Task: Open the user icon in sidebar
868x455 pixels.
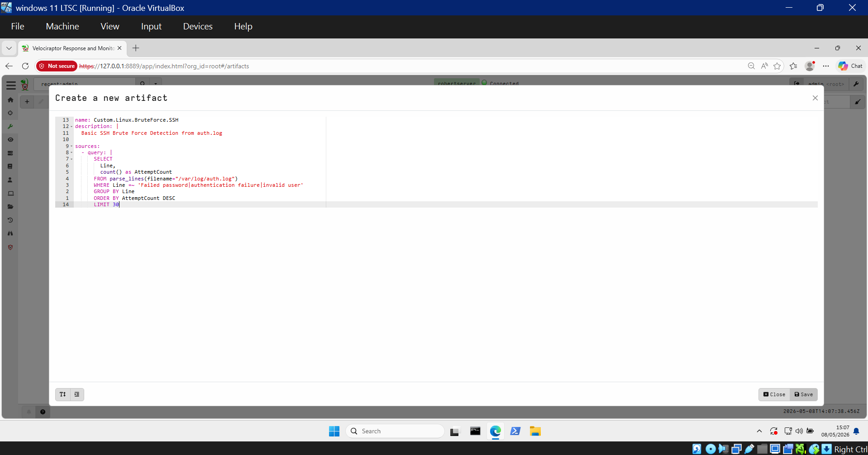Action: click(10, 180)
